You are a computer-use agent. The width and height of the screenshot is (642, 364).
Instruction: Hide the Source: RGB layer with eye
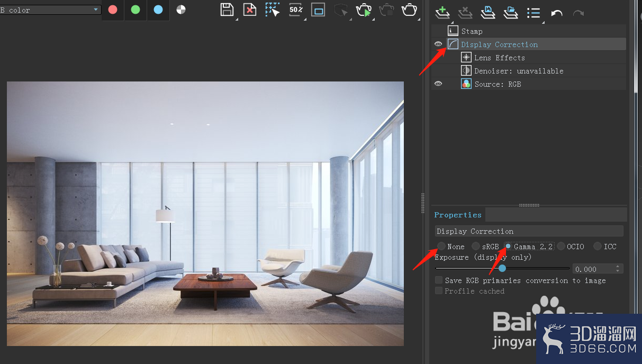pyautogui.click(x=439, y=84)
